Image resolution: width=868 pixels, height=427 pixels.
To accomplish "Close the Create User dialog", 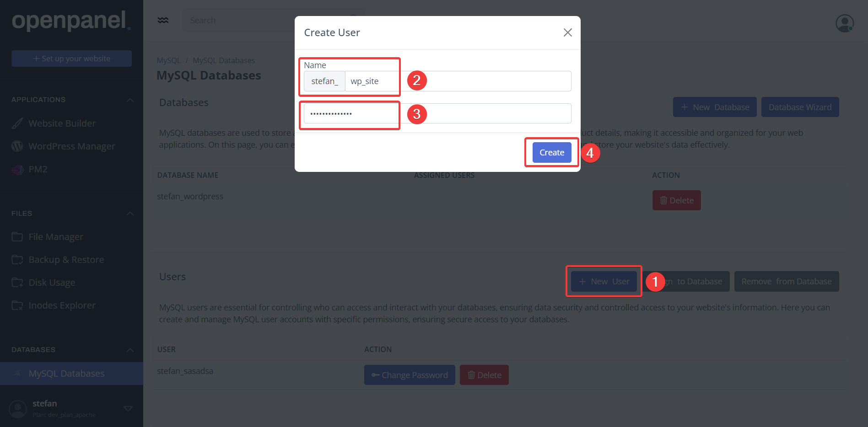I will [x=567, y=32].
